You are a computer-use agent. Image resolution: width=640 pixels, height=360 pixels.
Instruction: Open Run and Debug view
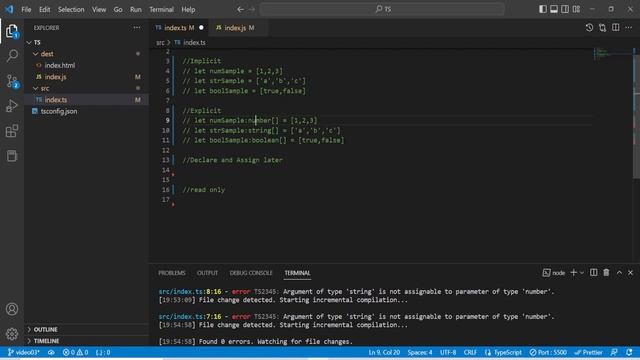pyautogui.click(x=12, y=106)
